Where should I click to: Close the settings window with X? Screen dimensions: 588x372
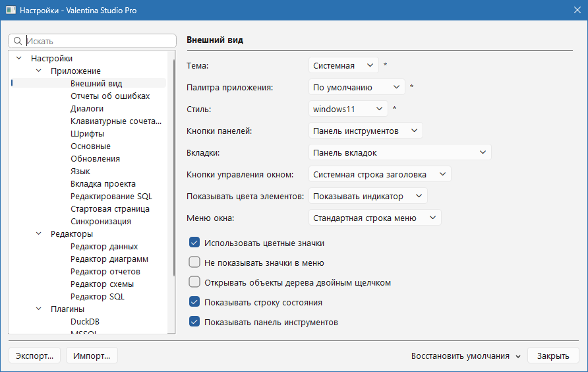pyautogui.click(x=577, y=10)
